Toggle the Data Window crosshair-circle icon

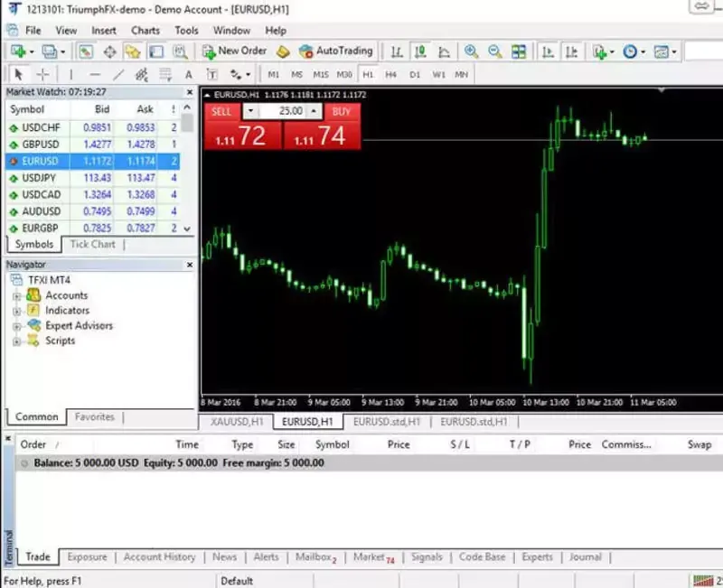tap(109, 51)
